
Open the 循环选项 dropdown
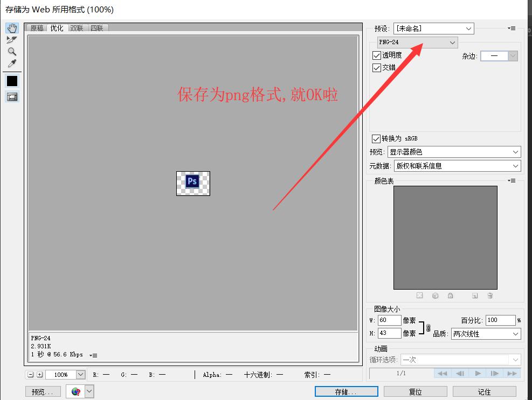461,360
